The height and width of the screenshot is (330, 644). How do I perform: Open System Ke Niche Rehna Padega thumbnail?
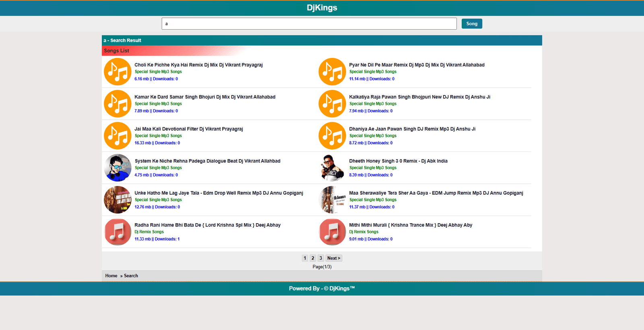click(x=118, y=168)
